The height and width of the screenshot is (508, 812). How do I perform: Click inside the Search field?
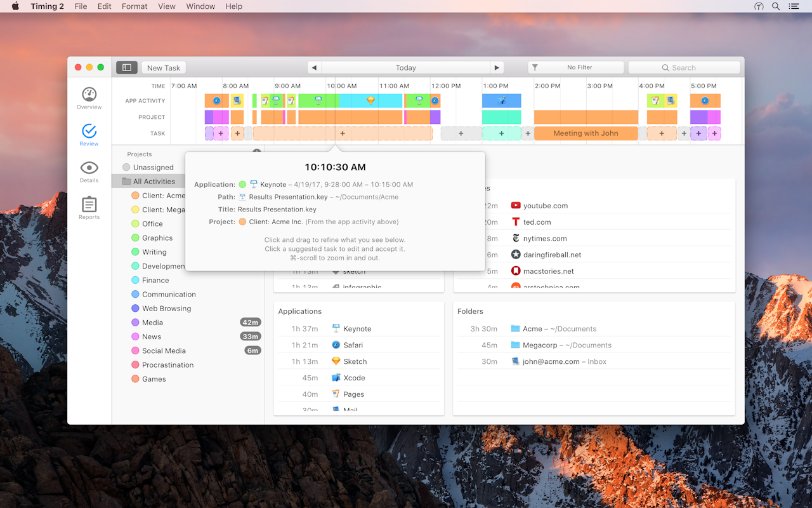pyautogui.click(x=684, y=67)
